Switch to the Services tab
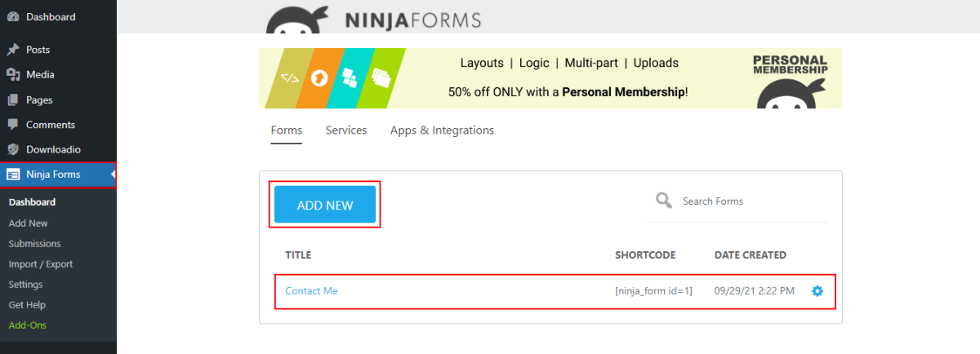Image resolution: width=980 pixels, height=354 pixels. click(x=346, y=130)
